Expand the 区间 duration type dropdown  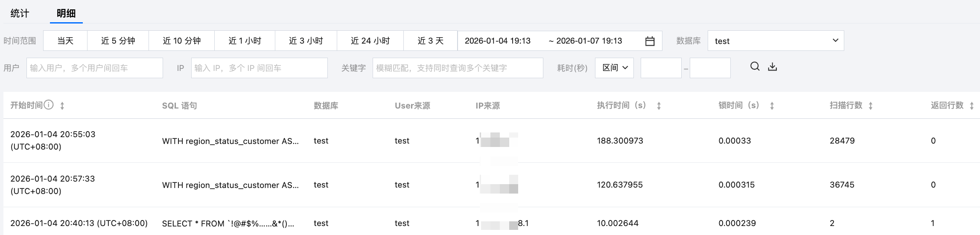tap(614, 68)
